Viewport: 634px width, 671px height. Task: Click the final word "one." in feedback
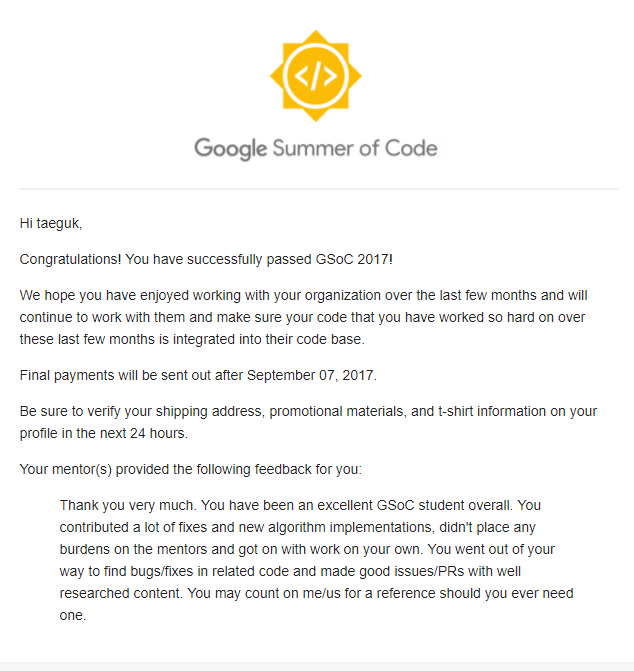[x=73, y=615]
